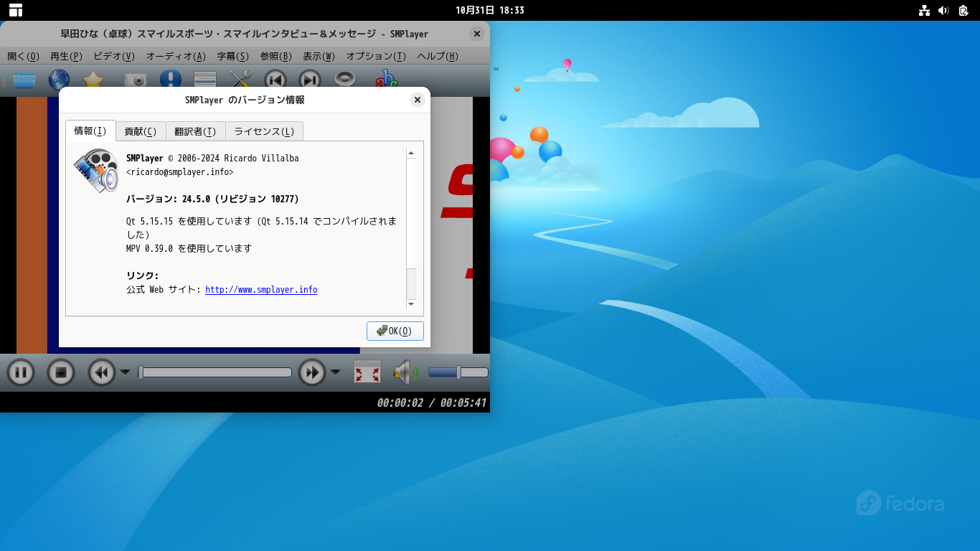980x551 pixels.
Task: Open the playlist toolbar icon
Action: [205, 80]
